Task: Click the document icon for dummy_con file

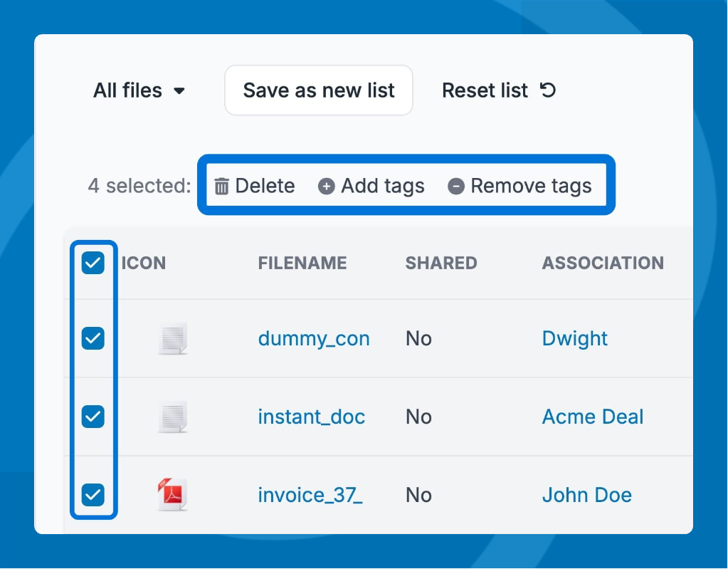Action: [x=172, y=338]
